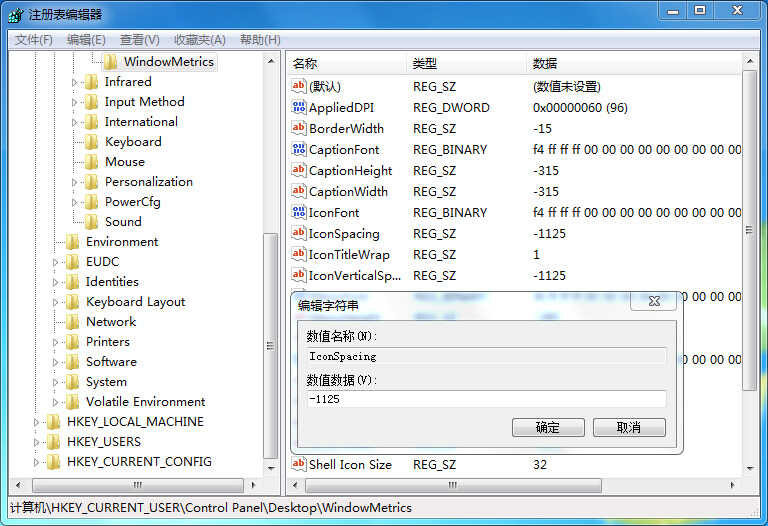Viewport: 768px width, 526px height.
Task: Click the Input Method folder icon
Action: (x=92, y=102)
